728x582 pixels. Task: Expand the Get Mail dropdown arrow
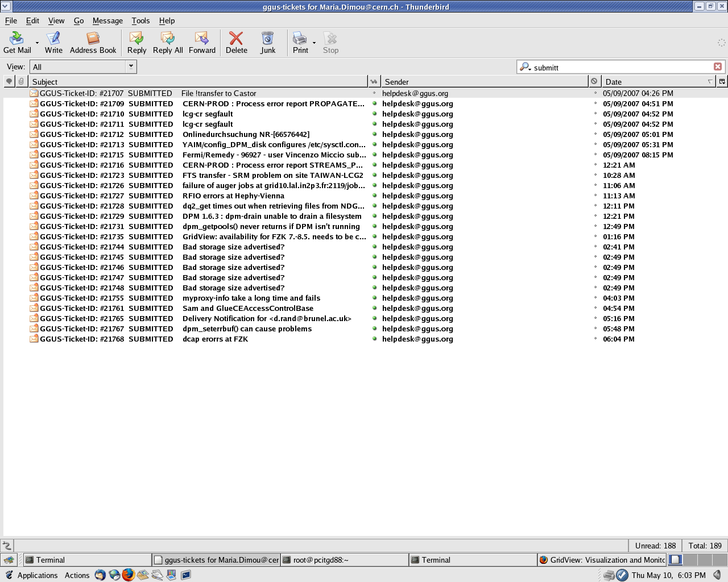pos(38,43)
